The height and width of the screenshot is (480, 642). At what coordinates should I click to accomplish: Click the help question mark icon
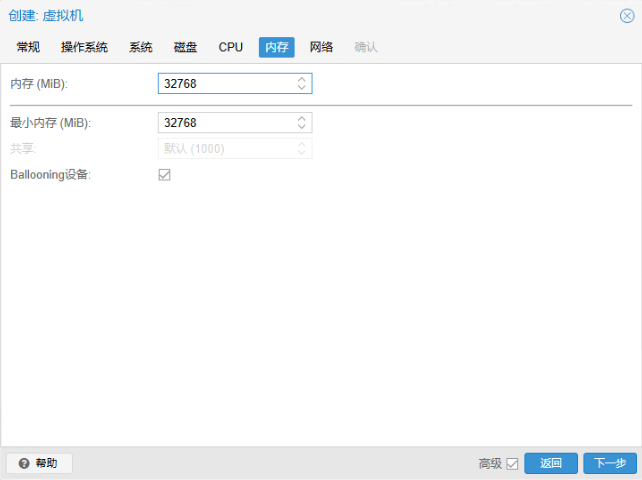[24, 463]
